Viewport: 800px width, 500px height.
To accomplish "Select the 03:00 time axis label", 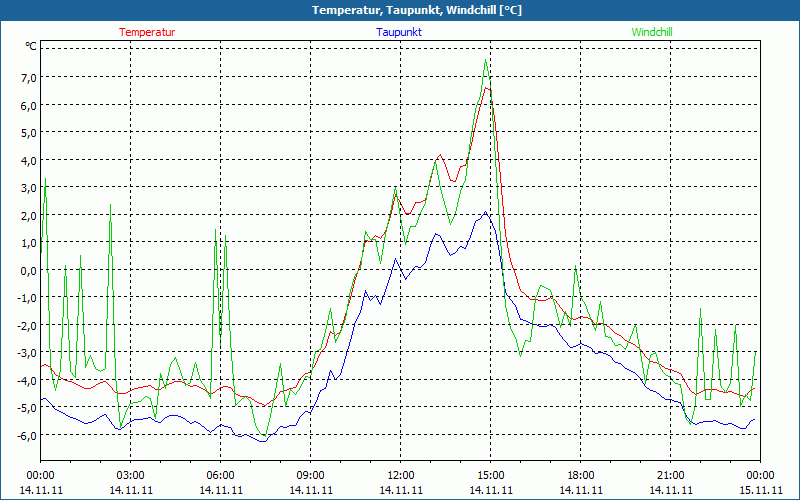I will point(130,475).
